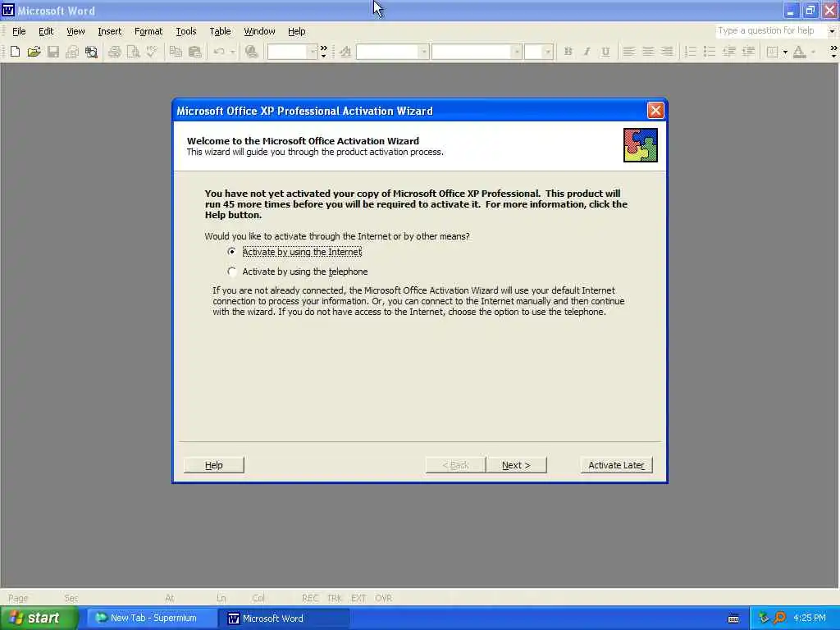Click the Decrease Indent icon

728,52
